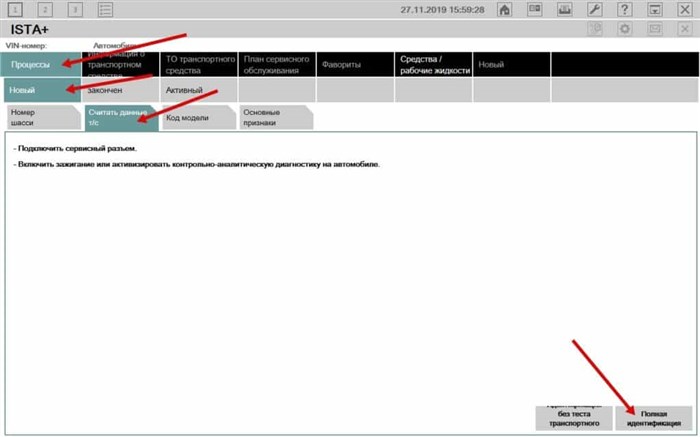This screenshot has height=437, width=700.
Task: Select the Номер шасси tab
Action: [x=40, y=118]
